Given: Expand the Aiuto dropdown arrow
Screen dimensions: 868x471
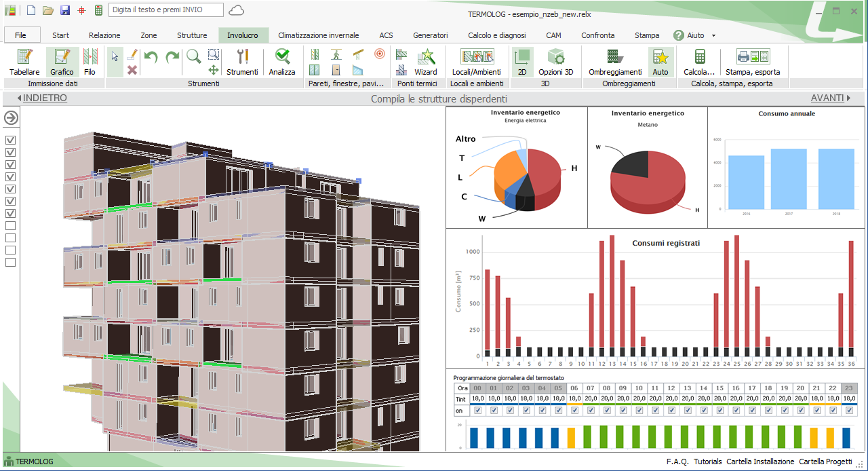Looking at the screenshot, I should [x=713, y=35].
